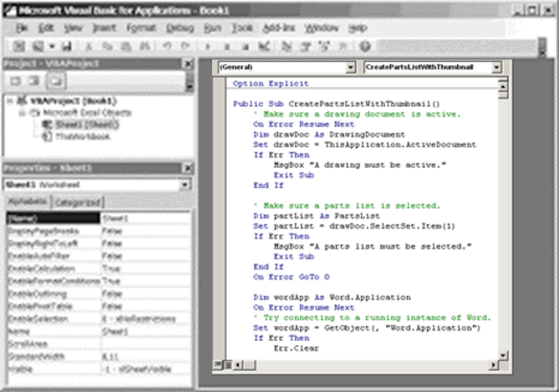
Task: Click the VBAProject (Book1) project icon
Action: pos(22,101)
